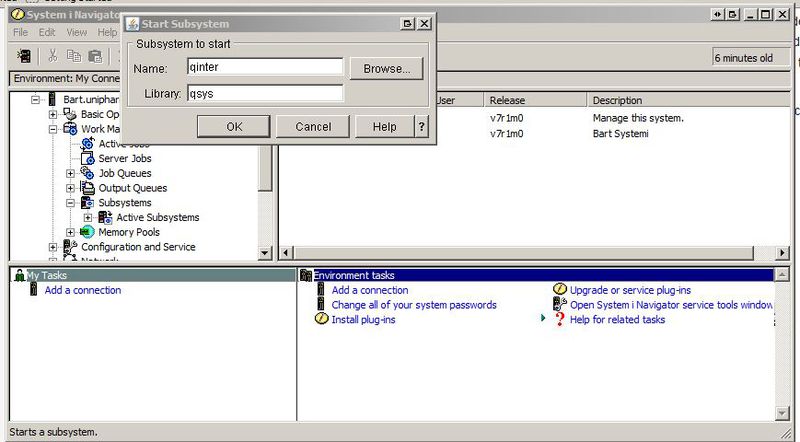Open Change all of your system passwords
Screen dimensions: 800x442
414,305
